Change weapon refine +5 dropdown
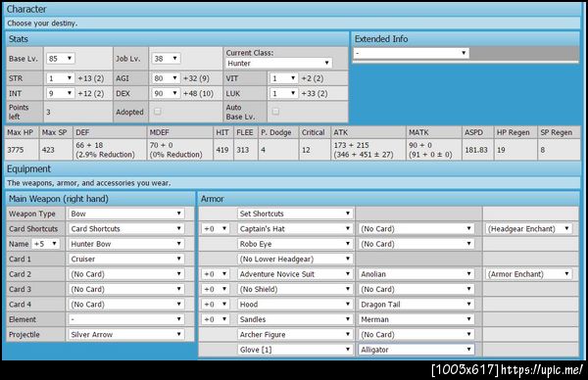 coord(45,244)
